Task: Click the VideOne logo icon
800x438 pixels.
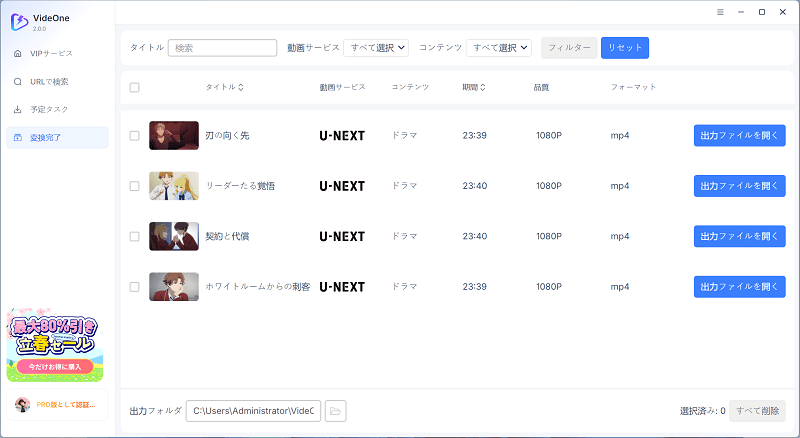Action: (x=19, y=22)
